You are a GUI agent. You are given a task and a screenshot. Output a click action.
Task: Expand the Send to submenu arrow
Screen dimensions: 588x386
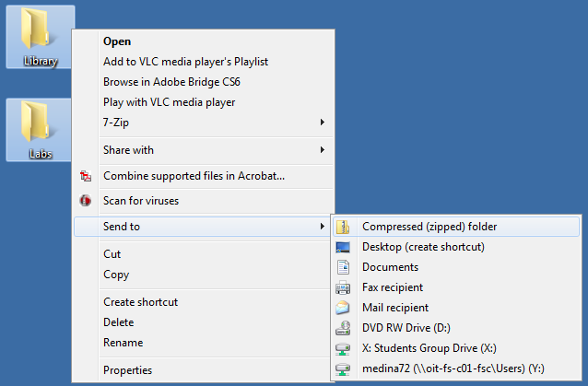[x=322, y=227]
